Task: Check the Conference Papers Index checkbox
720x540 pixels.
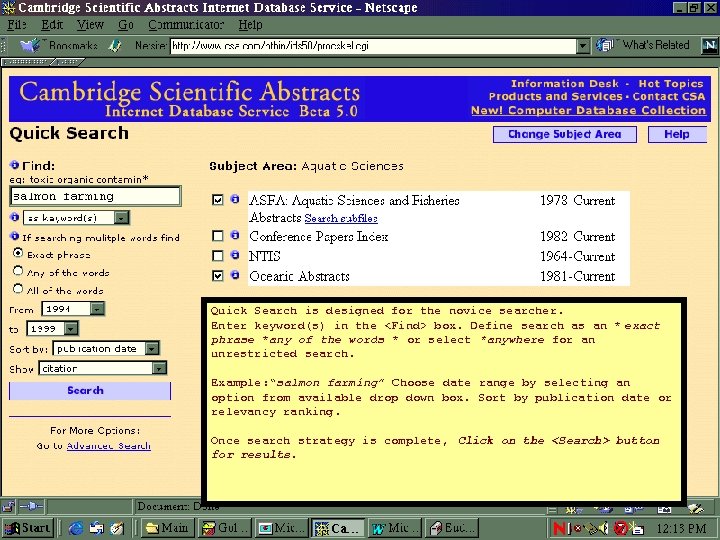Action: click(218, 236)
